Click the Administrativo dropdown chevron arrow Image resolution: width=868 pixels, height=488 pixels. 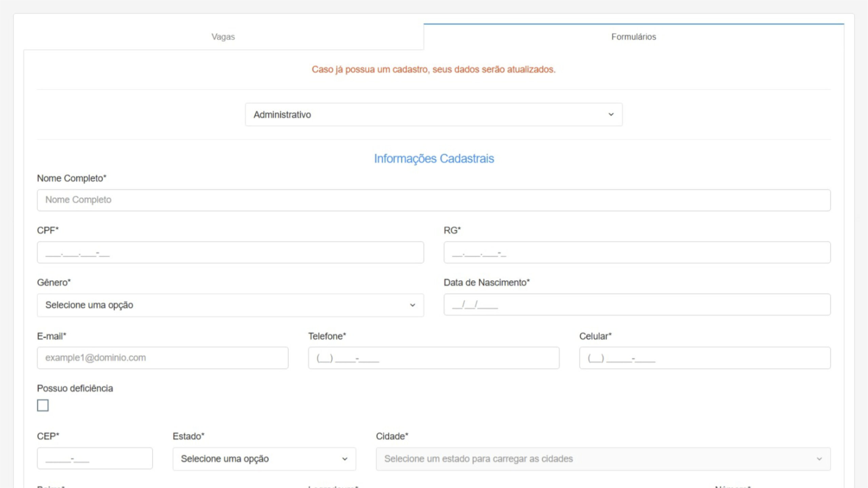(611, 115)
